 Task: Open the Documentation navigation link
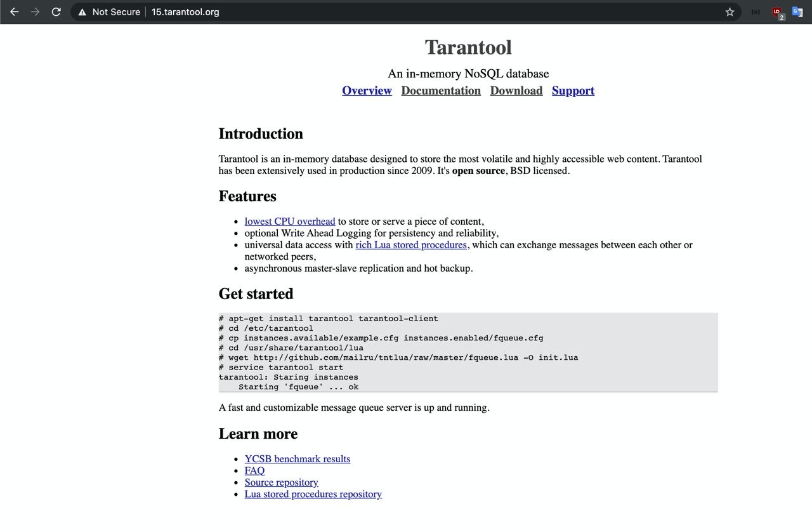point(441,91)
